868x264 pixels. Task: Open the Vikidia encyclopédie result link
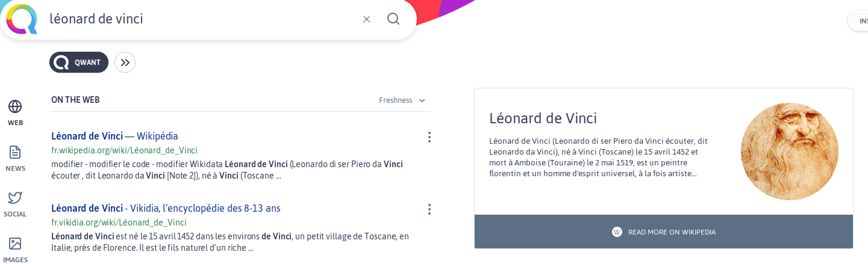[166, 208]
